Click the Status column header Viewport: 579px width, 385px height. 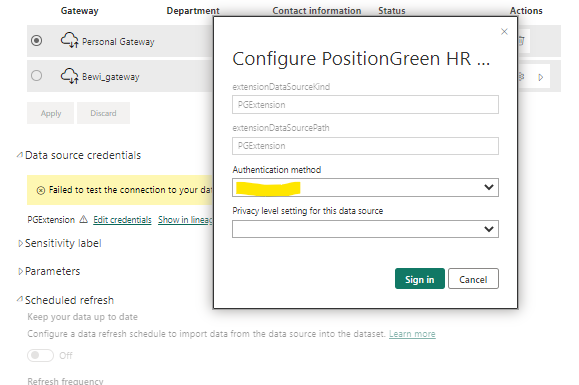(391, 11)
